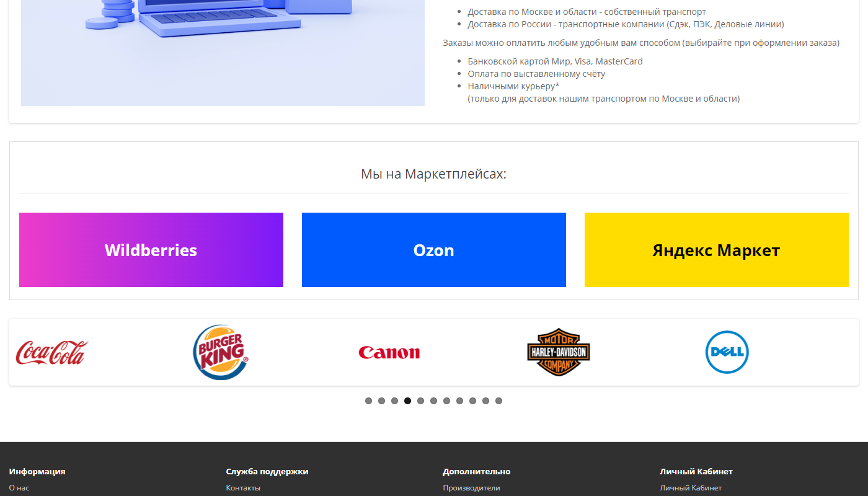
Task: Open the Производители footer link
Action: point(471,488)
